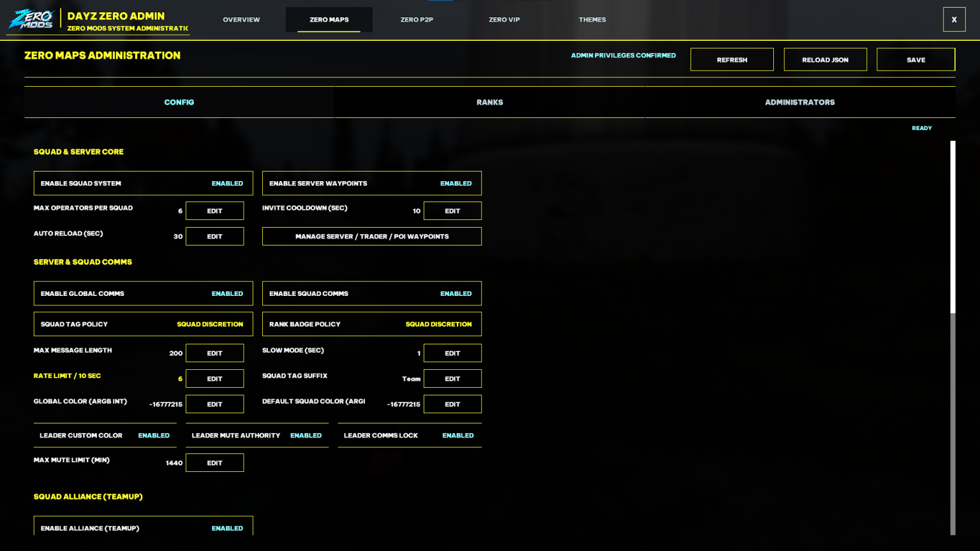This screenshot has height=551, width=980.
Task: Select the Config sub-tab
Action: point(179,102)
